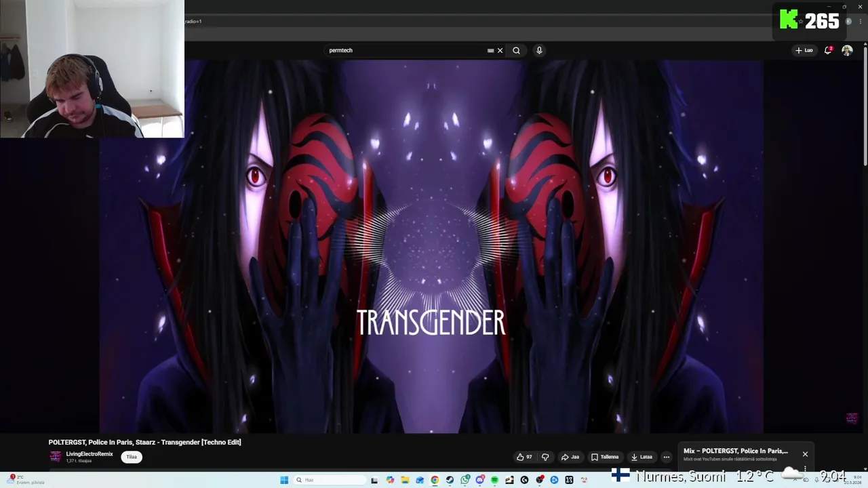Open YouTube notifications bell
This screenshot has width=868, height=488.
click(x=828, y=50)
